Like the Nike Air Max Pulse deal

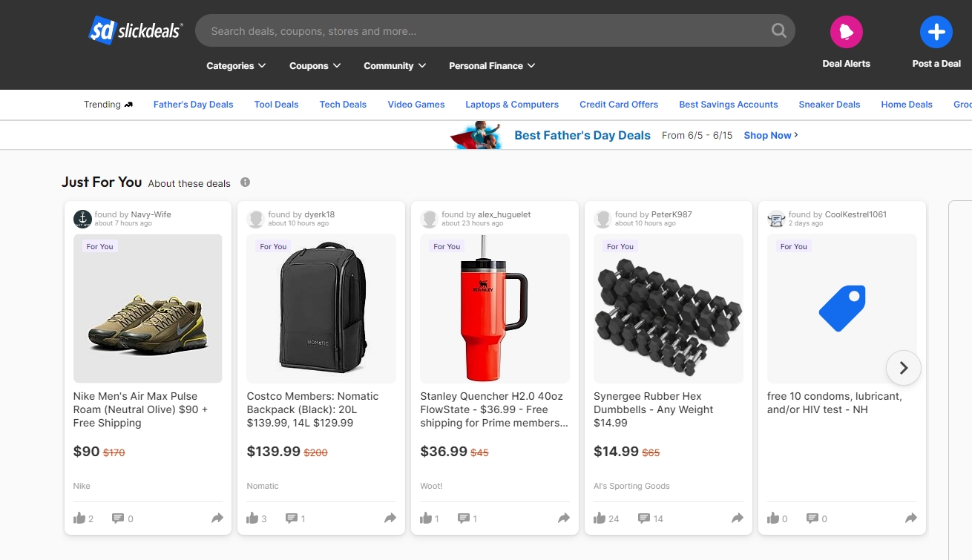[x=79, y=518]
